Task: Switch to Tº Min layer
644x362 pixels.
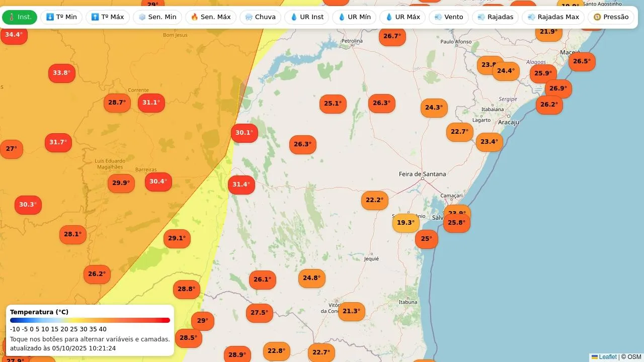Action: pyautogui.click(x=61, y=17)
